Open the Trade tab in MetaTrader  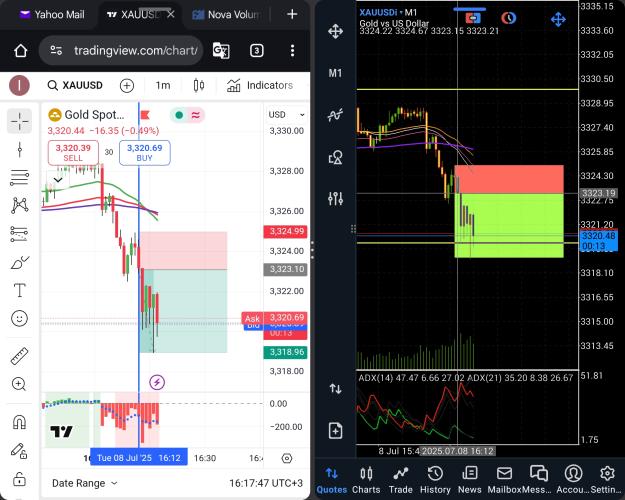[x=401, y=480]
